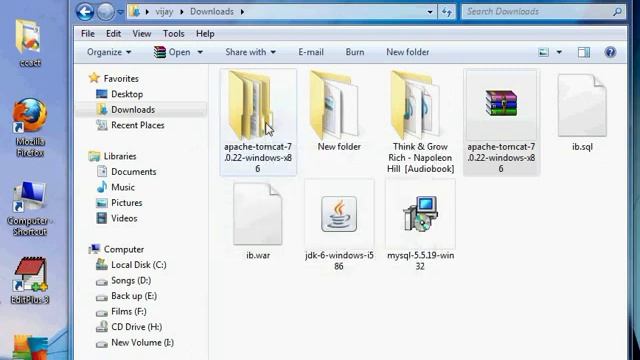
Task: Open the Help menu
Action: coord(205,33)
